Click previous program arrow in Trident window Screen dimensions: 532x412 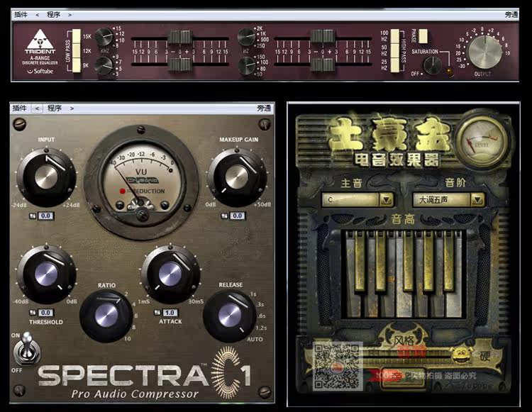coord(37,15)
